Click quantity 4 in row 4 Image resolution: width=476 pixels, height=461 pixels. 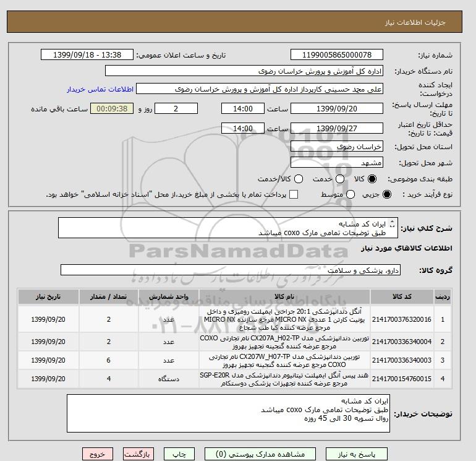(109, 379)
